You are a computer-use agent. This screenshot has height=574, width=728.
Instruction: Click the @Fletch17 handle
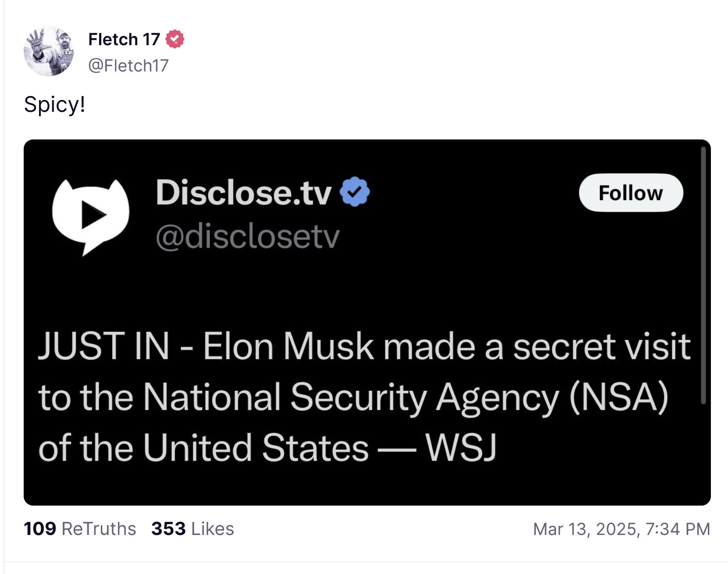pos(128,66)
